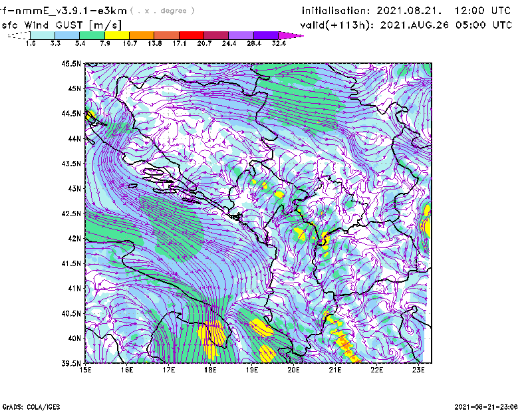532x411 pixels.
Task: Click the legend value 10.7
Action: [130, 43]
